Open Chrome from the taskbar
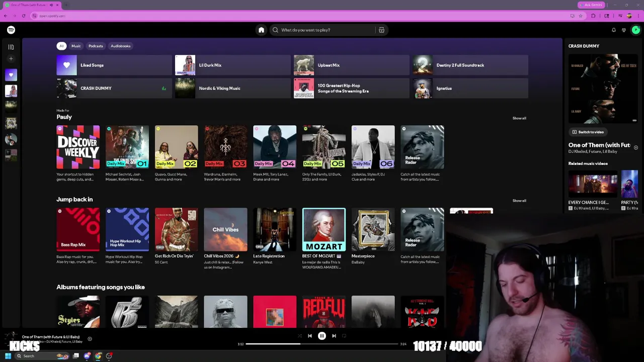 [98, 356]
